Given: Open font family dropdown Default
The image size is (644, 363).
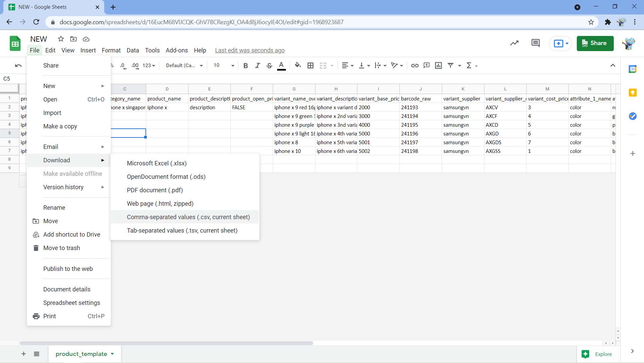Looking at the screenshot, I should point(184,66).
